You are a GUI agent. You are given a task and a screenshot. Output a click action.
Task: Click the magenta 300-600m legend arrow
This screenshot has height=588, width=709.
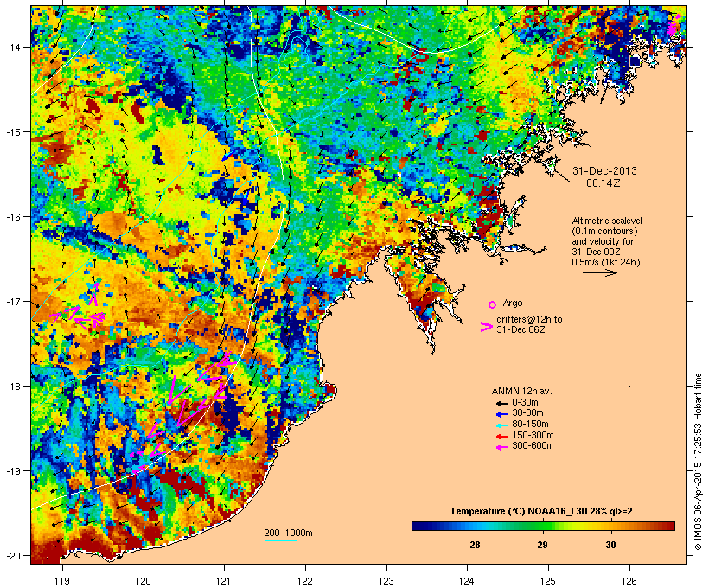[x=501, y=447]
